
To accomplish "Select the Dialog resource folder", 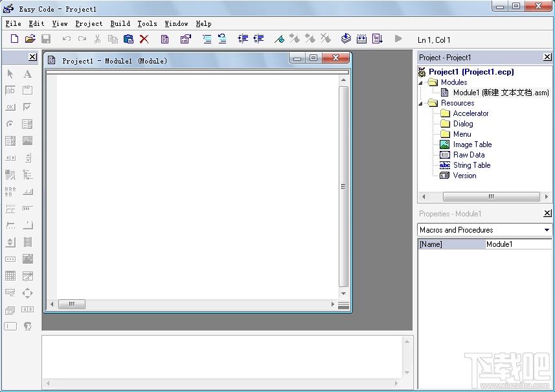I will coord(463,124).
